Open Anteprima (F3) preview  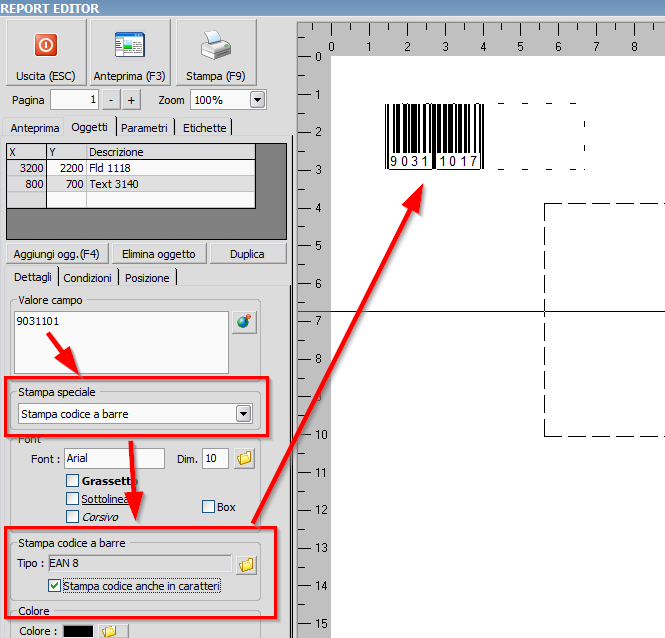130,52
